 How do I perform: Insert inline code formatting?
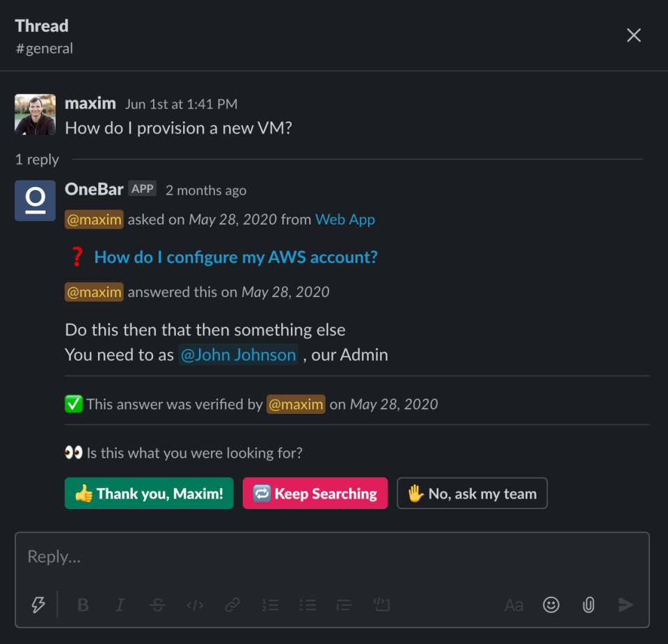pyautogui.click(x=195, y=605)
